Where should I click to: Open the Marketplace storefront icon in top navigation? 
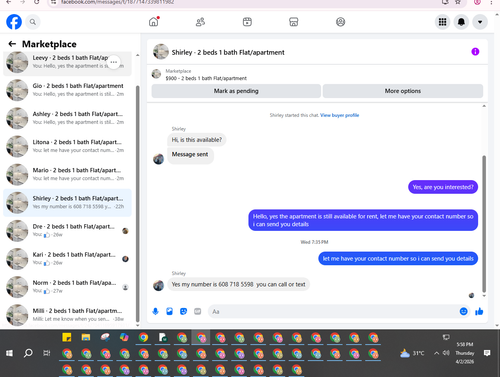tap(294, 22)
